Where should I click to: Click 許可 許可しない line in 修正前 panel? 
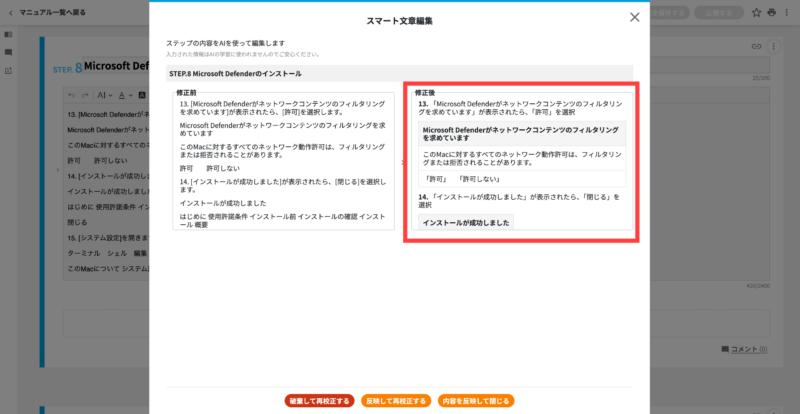pos(210,168)
